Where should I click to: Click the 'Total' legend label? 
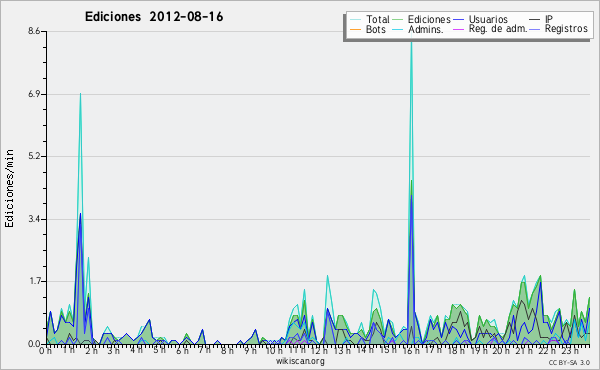(x=377, y=19)
